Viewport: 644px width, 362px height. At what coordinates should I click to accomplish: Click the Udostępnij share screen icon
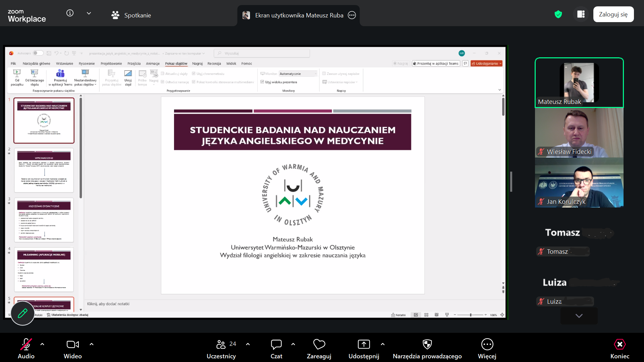pos(364,345)
